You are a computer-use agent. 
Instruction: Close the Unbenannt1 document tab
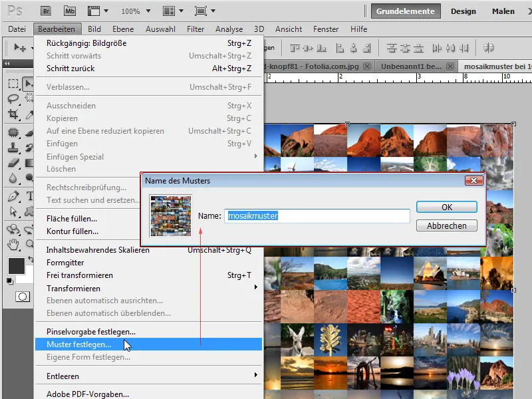(x=450, y=66)
